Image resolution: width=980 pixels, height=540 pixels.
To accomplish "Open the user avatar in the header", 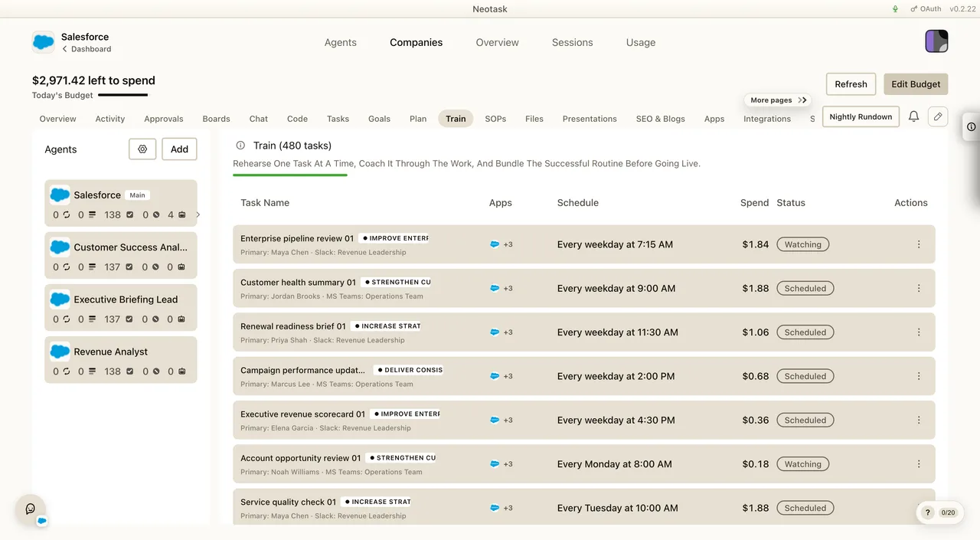I will click(936, 41).
